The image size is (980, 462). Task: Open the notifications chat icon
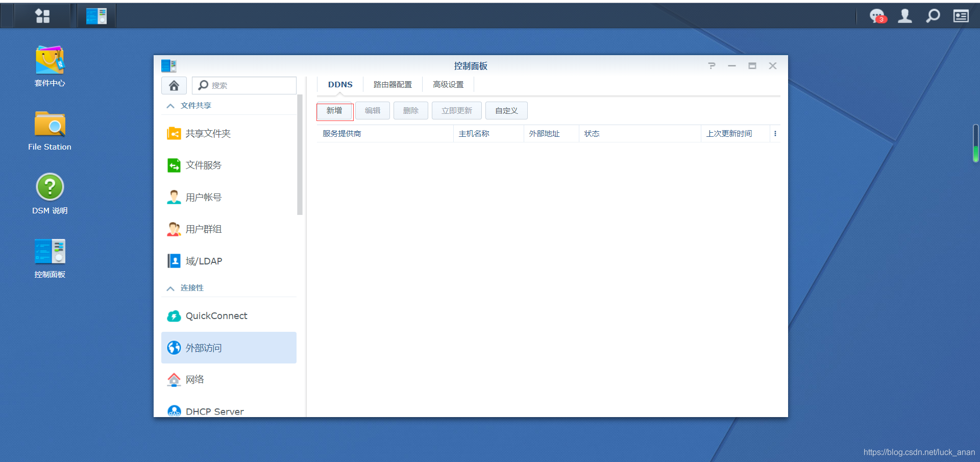877,16
